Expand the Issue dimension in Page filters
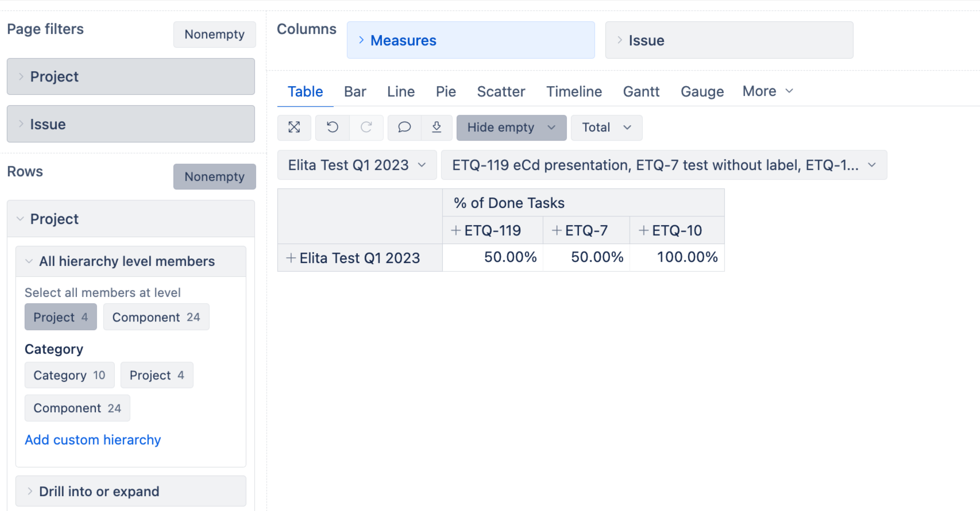Screen dimensions: 980x511 (130, 124)
